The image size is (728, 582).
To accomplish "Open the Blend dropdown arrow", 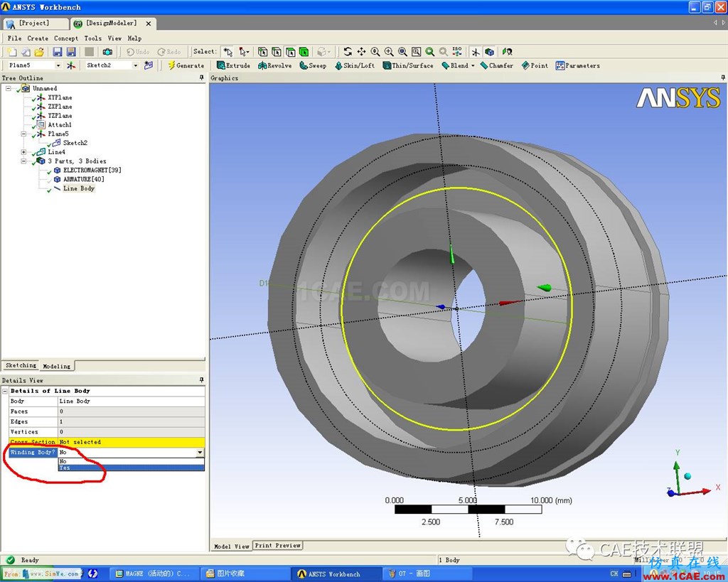I will pos(473,65).
